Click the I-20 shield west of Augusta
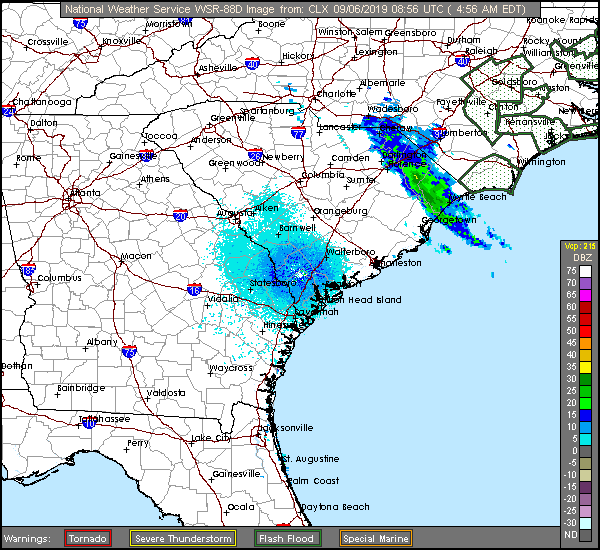The image size is (600, 550). pyautogui.click(x=180, y=215)
